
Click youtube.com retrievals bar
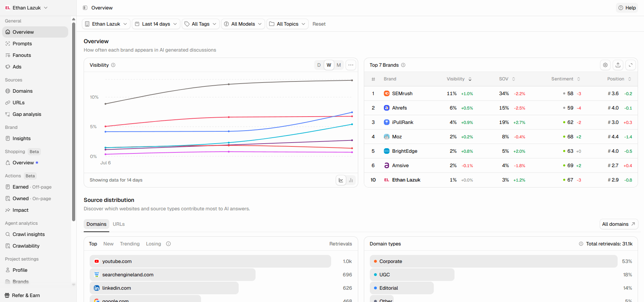(210, 261)
